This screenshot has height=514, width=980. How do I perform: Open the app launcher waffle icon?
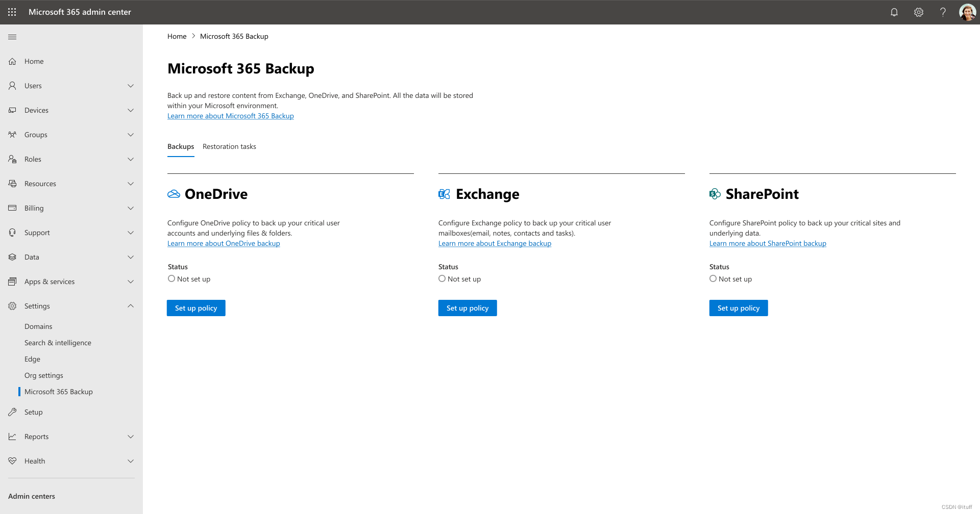click(12, 12)
